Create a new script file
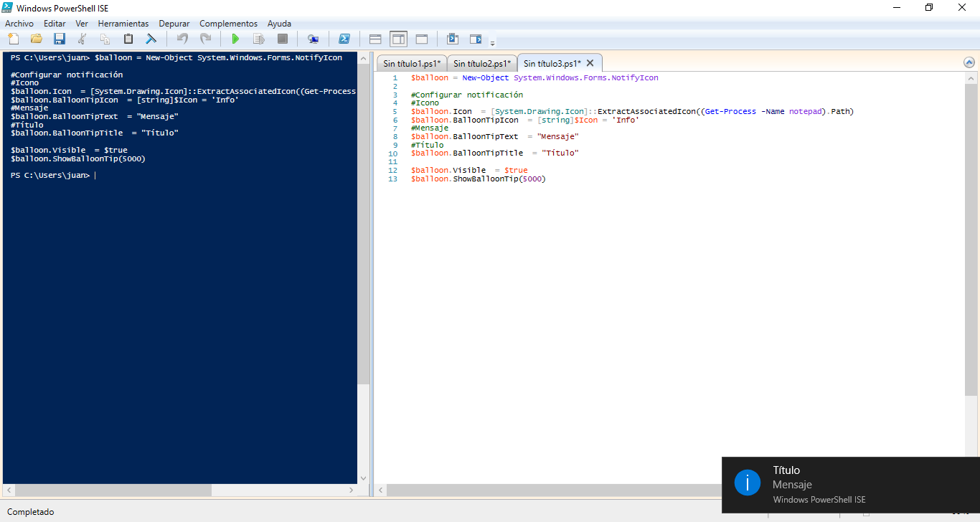Image resolution: width=980 pixels, height=522 pixels. click(x=13, y=39)
